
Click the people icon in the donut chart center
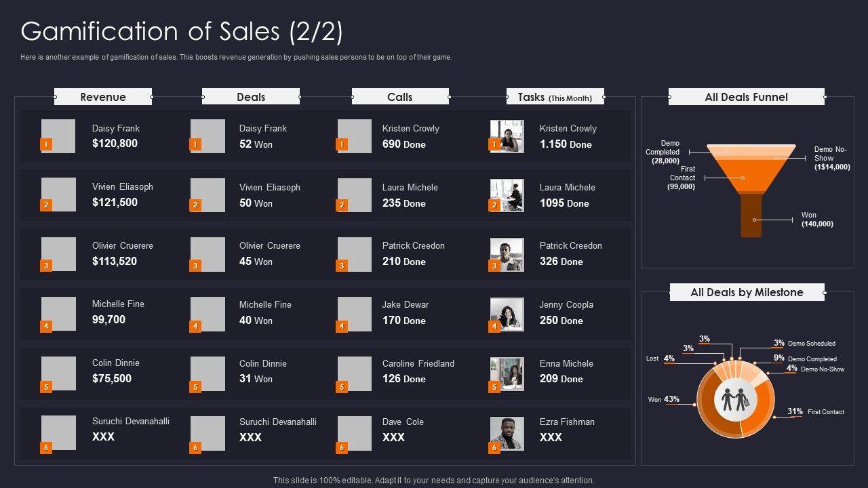(735, 399)
